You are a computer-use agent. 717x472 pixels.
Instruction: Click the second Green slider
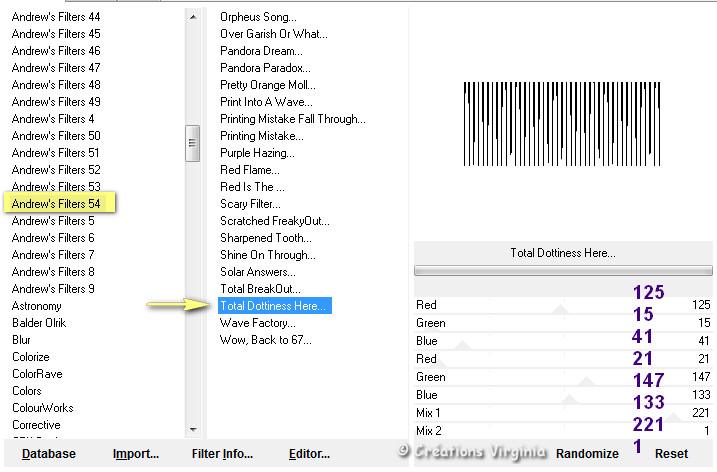coord(560,377)
